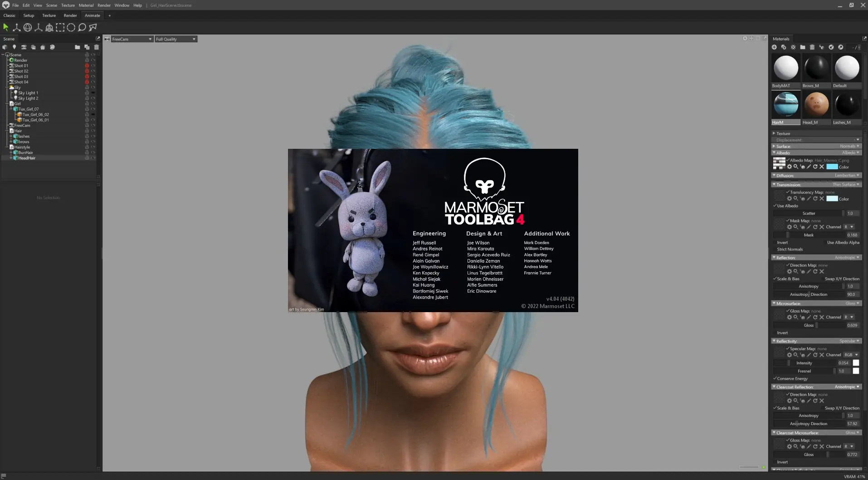Pop out the Materials panel
868x480 pixels.
[x=864, y=39]
